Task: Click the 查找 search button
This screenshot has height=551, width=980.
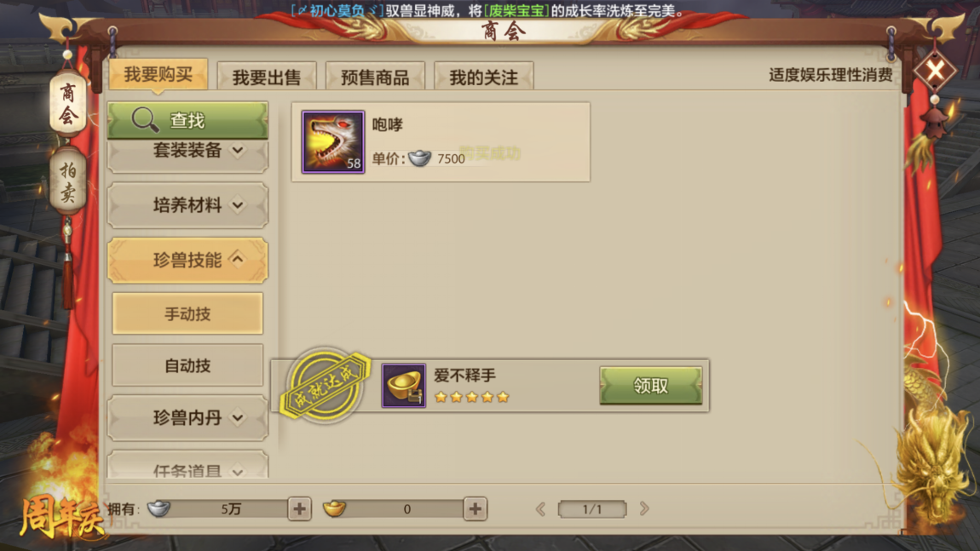Action: coord(187,120)
